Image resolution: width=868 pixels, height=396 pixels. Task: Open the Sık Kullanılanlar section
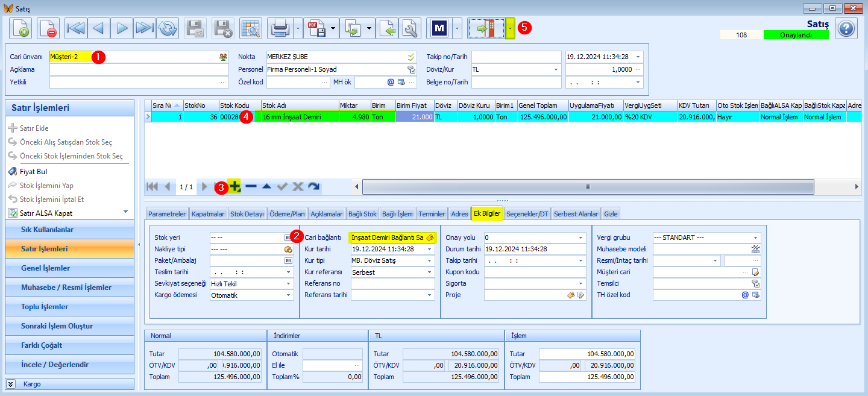(69, 230)
